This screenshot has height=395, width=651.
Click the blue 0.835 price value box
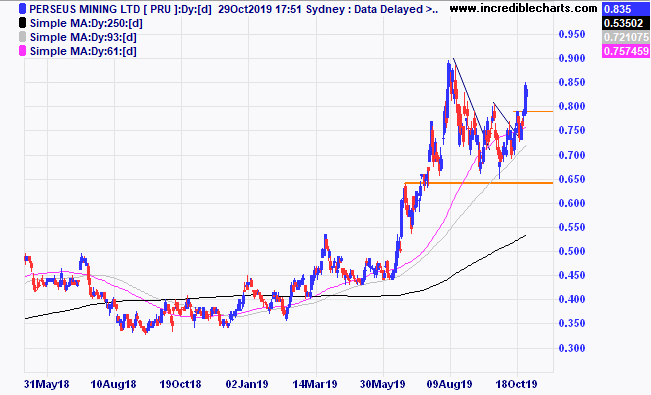pyautogui.click(x=626, y=9)
